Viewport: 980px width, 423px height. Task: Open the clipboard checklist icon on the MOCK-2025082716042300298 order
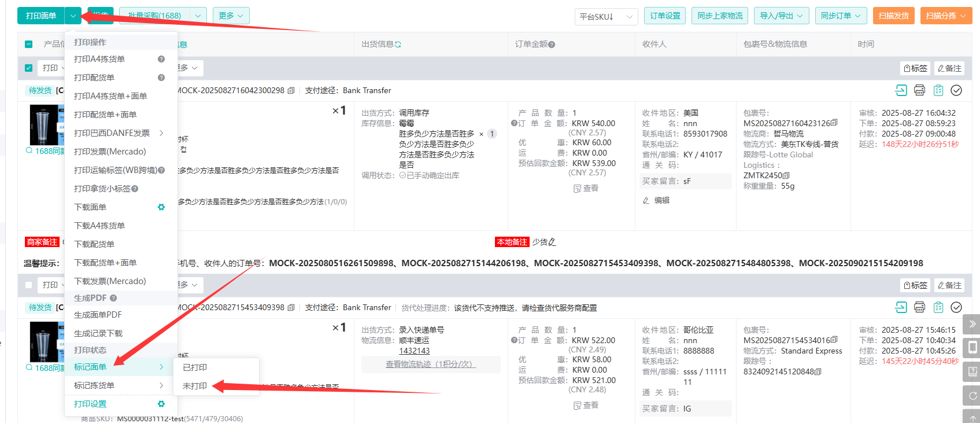tap(938, 90)
